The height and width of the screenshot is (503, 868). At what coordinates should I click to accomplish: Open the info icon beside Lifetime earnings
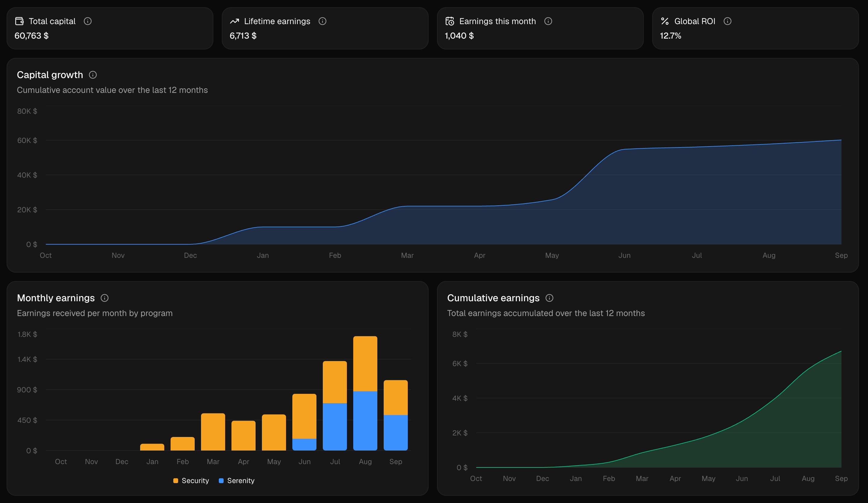click(322, 21)
